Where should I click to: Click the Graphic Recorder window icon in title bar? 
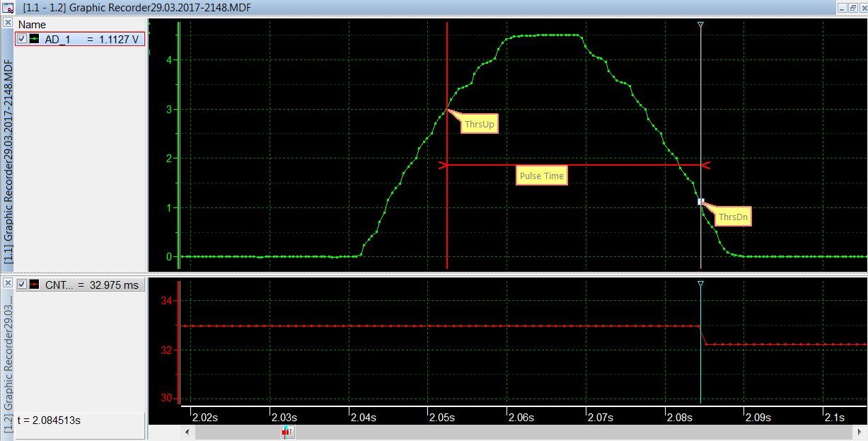tap(8, 7)
